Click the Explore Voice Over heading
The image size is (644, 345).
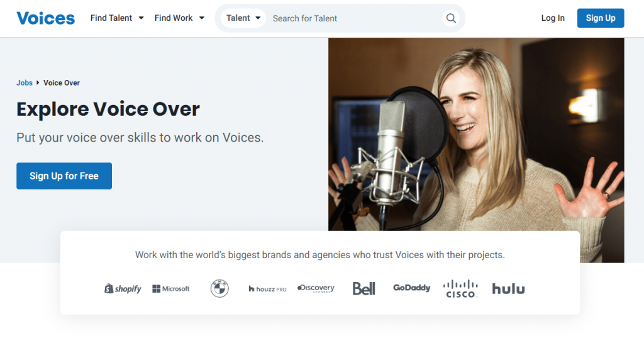[108, 109]
